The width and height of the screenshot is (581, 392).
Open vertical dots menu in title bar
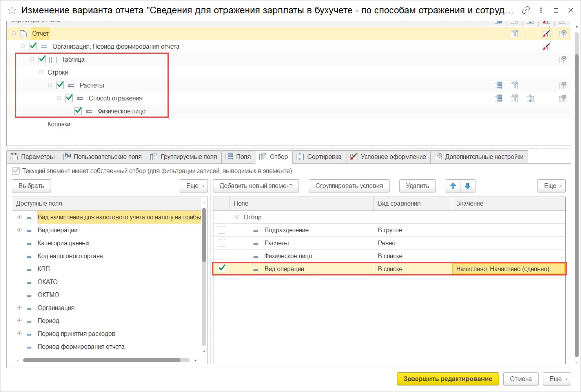click(x=541, y=10)
